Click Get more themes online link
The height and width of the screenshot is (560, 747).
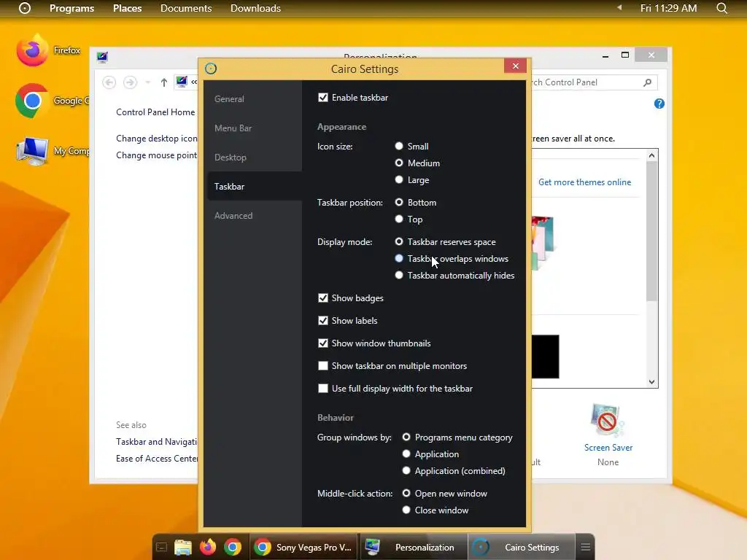coord(584,182)
